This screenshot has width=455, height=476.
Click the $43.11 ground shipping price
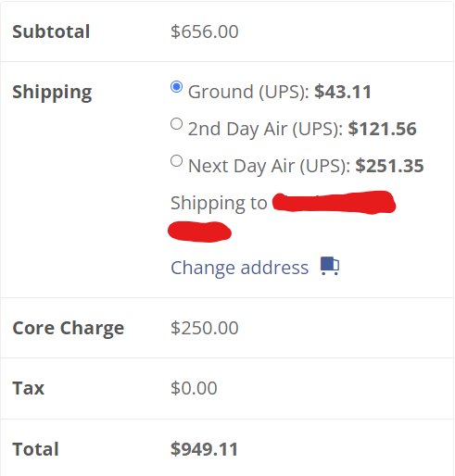pyautogui.click(x=343, y=92)
